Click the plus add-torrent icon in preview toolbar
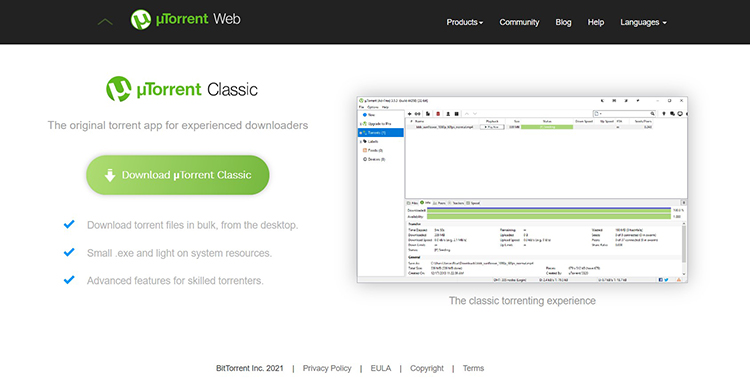Image resolution: width=750 pixels, height=379 pixels. point(409,113)
